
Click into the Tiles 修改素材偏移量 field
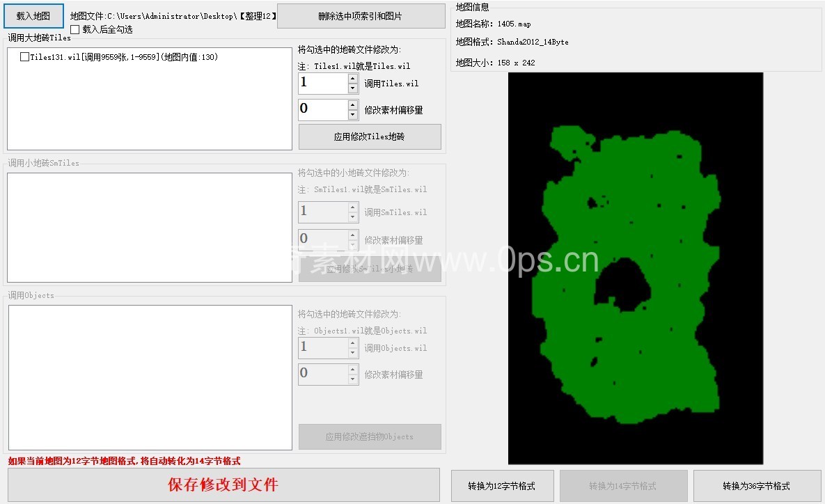click(x=322, y=110)
